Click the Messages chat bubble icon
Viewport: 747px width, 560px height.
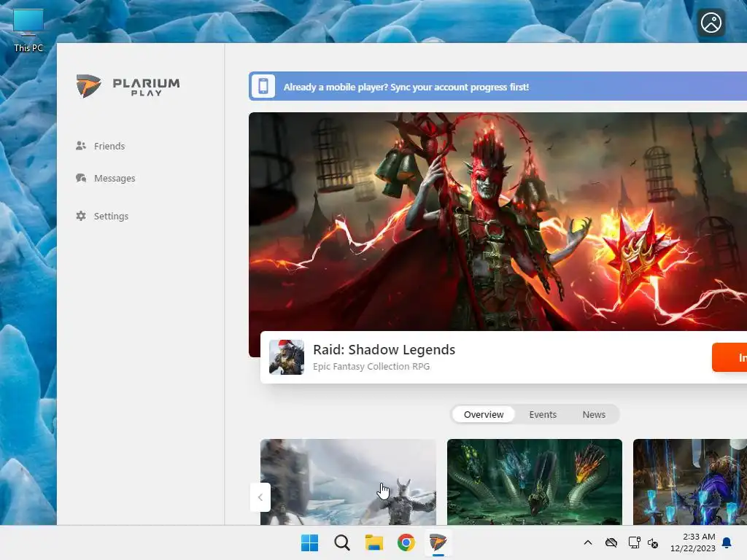pos(81,178)
